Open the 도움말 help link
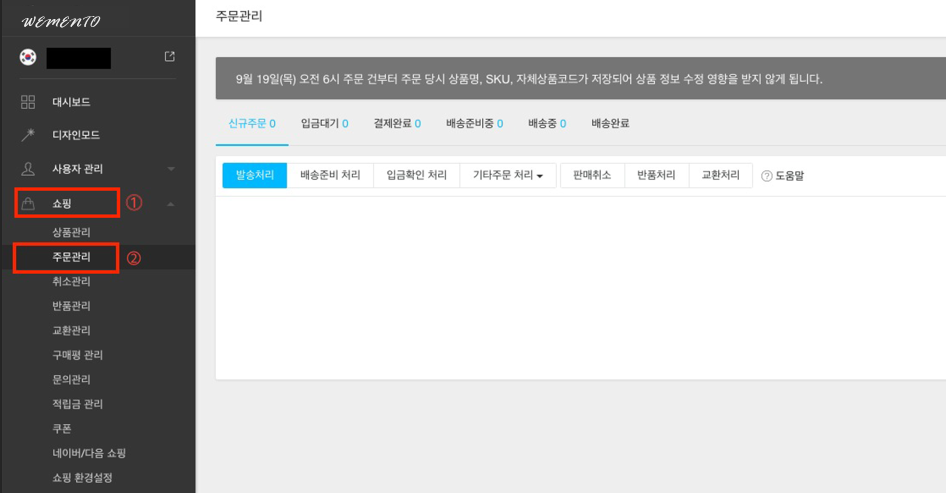Viewport: 946px width, 493px height. pyautogui.click(x=789, y=176)
